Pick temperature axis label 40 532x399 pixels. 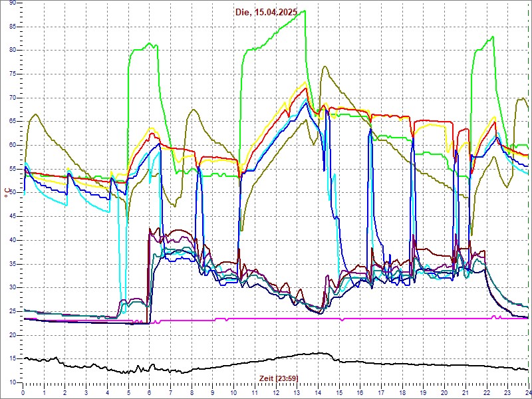point(13,240)
